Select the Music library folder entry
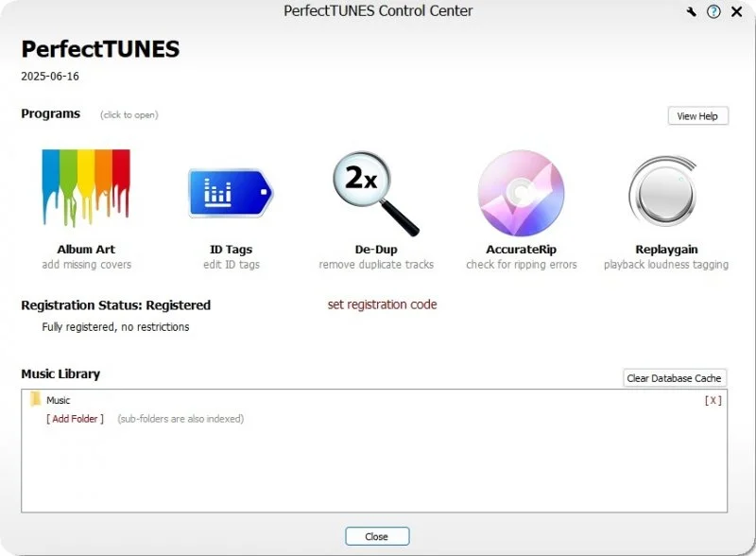756x556 pixels. pos(58,400)
